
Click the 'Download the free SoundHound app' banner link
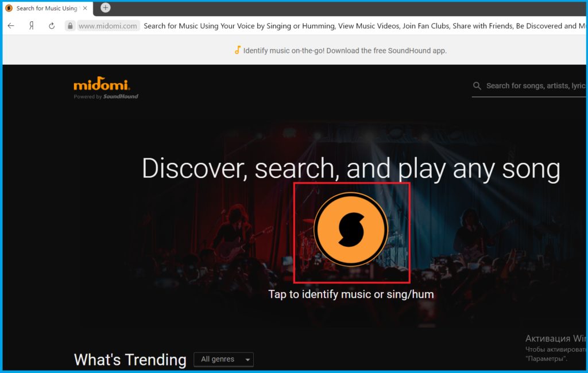345,50
